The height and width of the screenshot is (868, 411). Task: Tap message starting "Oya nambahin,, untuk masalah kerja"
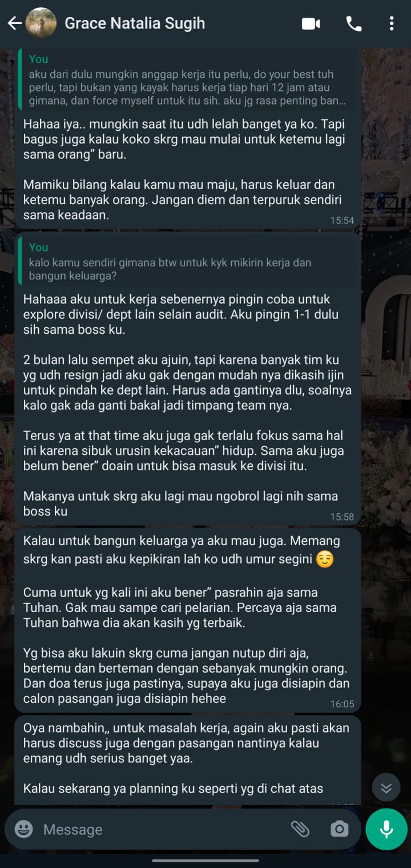[188, 760]
